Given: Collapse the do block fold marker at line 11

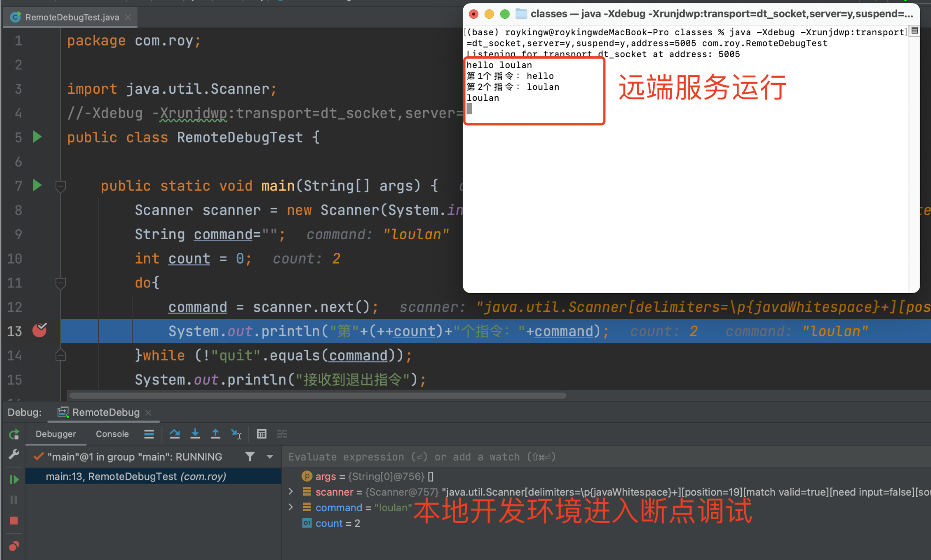Looking at the screenshot, I should (61, 283).
